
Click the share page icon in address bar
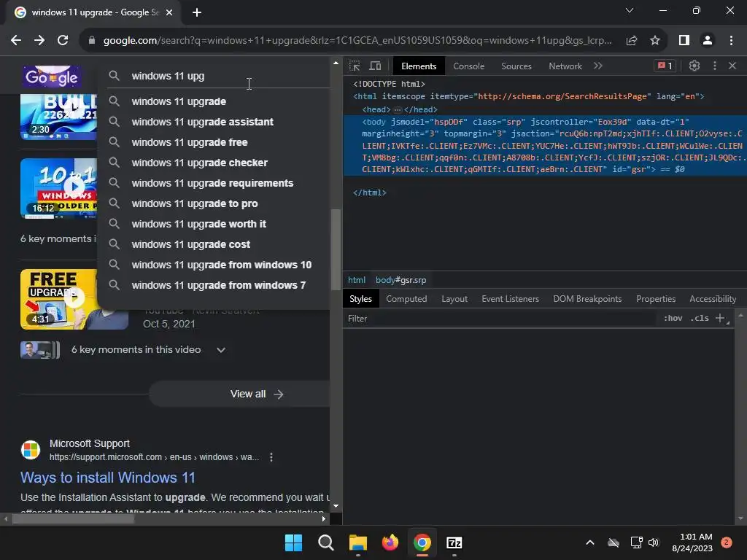pos(632,41)
